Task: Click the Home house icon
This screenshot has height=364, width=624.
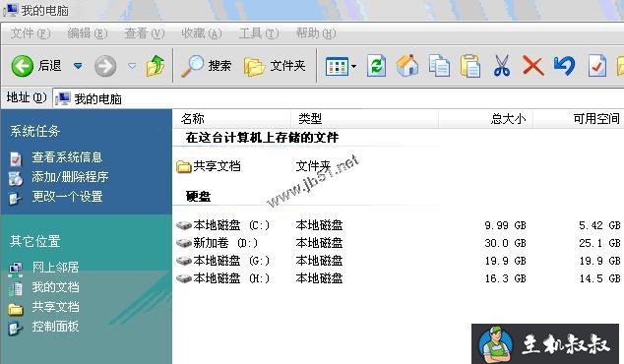Action: (407, 66)
